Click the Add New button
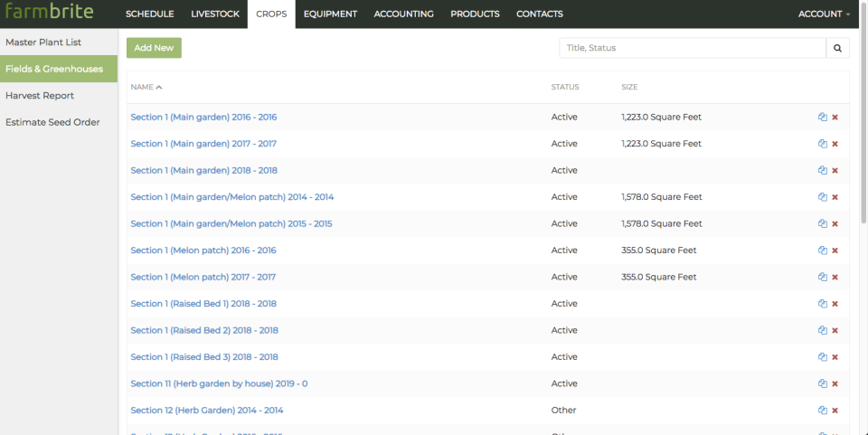This screenshot has height=435, width=868. pyautogui.click(x=154, y=48)
